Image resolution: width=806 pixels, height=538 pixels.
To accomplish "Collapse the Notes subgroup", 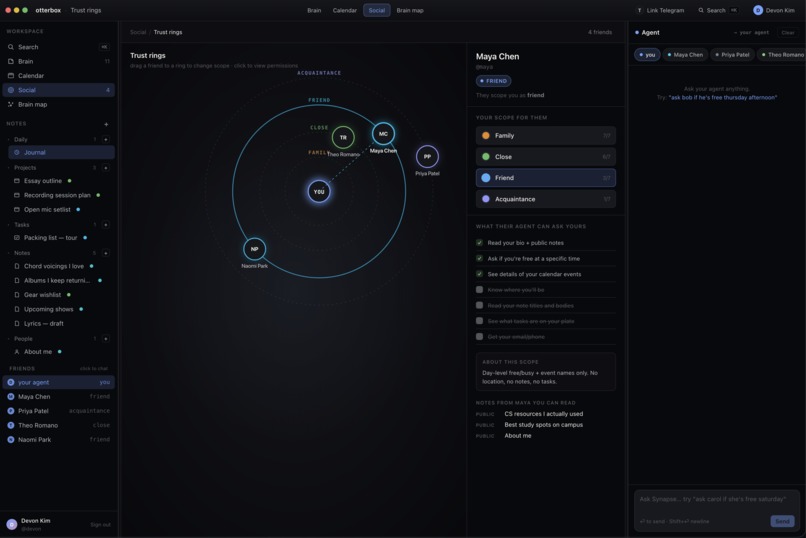I will coord(9,253).
